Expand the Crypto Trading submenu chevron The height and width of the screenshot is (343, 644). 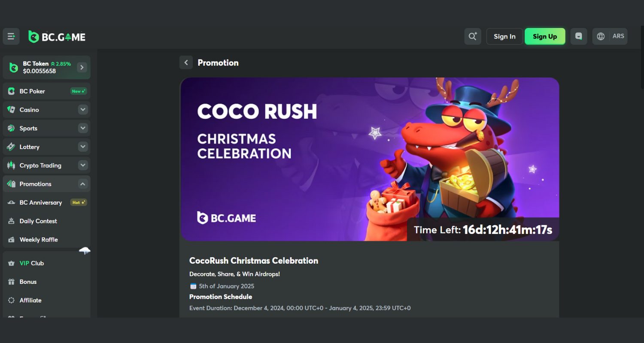pos(83,165)
